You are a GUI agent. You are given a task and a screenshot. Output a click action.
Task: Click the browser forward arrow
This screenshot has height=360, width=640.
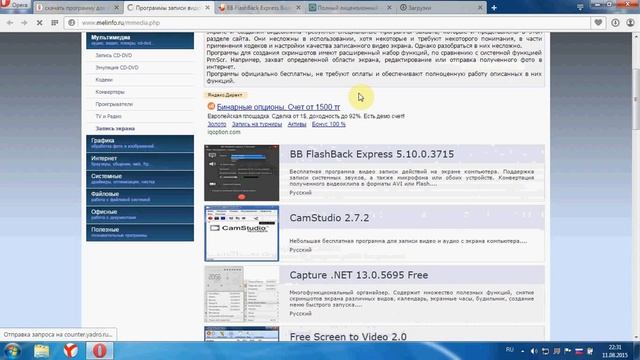[x=24, y=23]
